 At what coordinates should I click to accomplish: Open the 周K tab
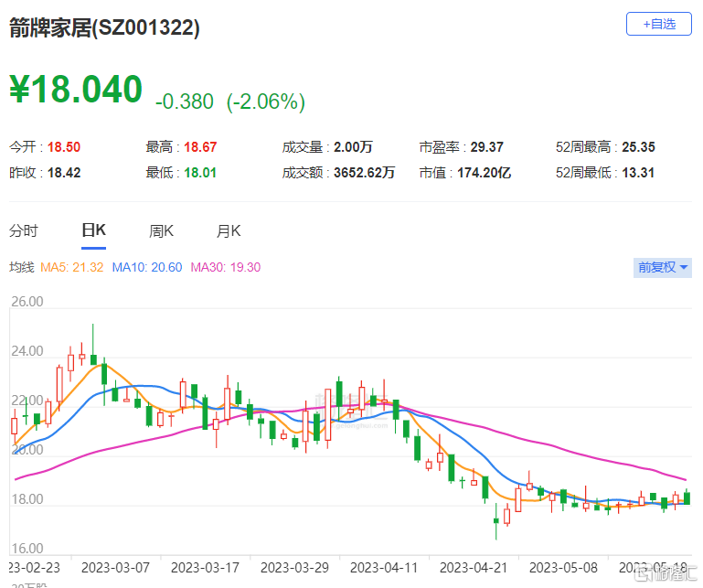tap(161, 231)
